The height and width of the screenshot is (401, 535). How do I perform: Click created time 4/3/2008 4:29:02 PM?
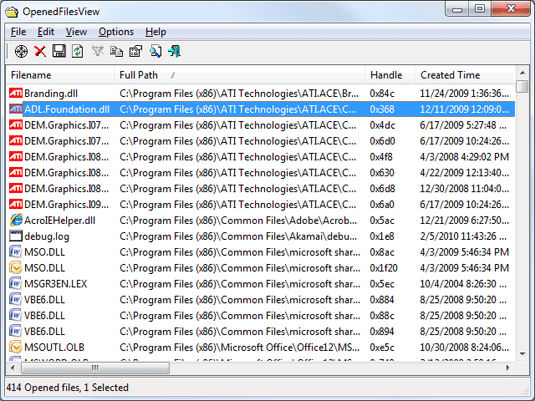point(464,157)
